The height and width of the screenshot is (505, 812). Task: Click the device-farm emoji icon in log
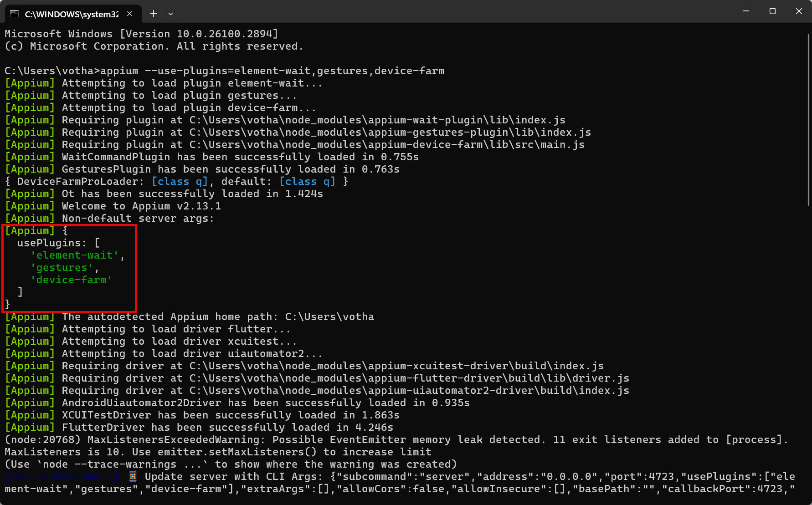(x=133, y=476)
